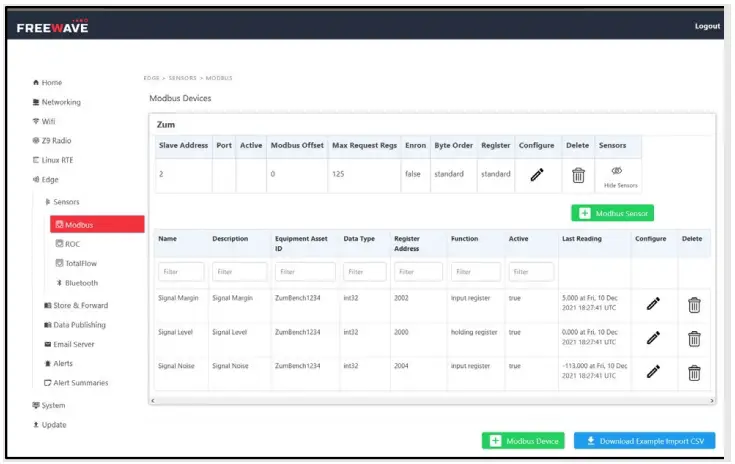
Task: Select 'holding register' function cell
Action: click(x=474, y=332)
